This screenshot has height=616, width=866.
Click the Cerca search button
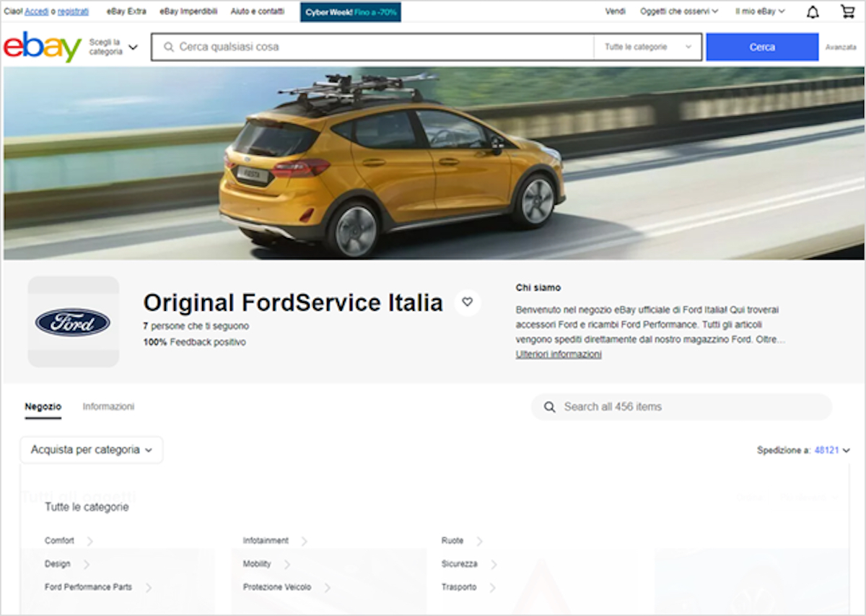coord(762,47)
